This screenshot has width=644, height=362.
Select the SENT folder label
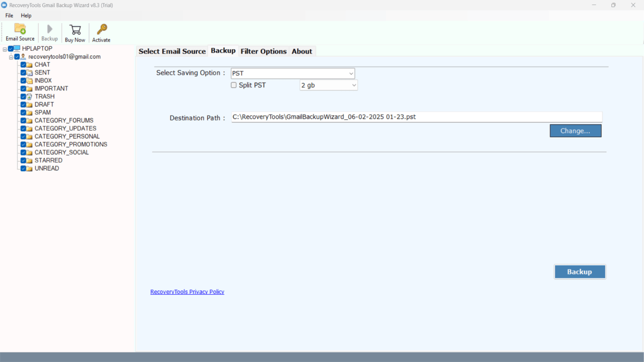click(x=42, y=73)
